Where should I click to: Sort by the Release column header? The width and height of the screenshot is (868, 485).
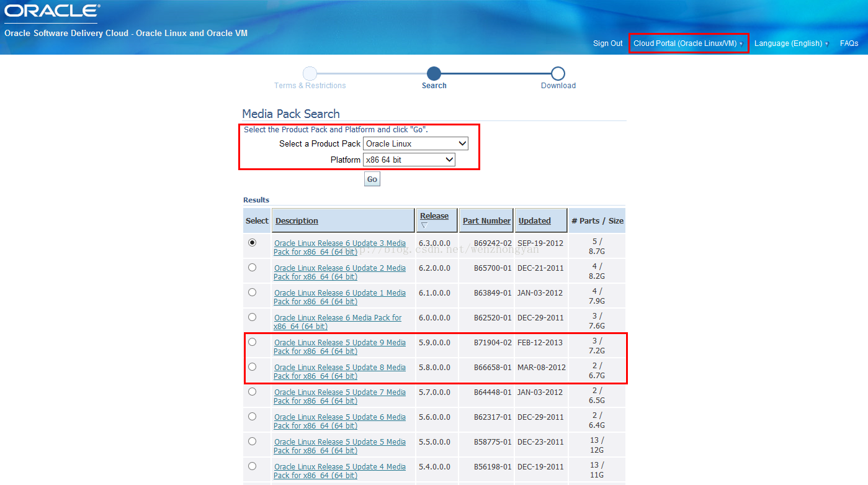(x=434, y=216)
